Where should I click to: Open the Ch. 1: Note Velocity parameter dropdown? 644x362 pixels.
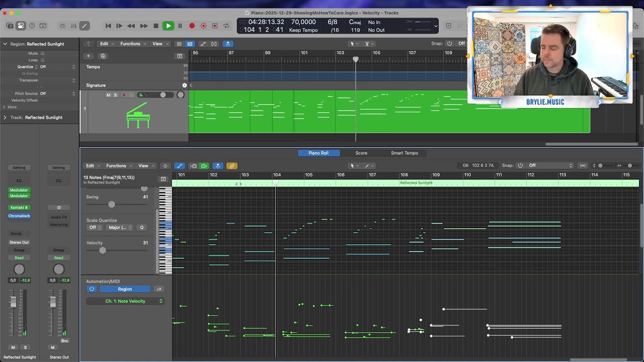[125, 301]
